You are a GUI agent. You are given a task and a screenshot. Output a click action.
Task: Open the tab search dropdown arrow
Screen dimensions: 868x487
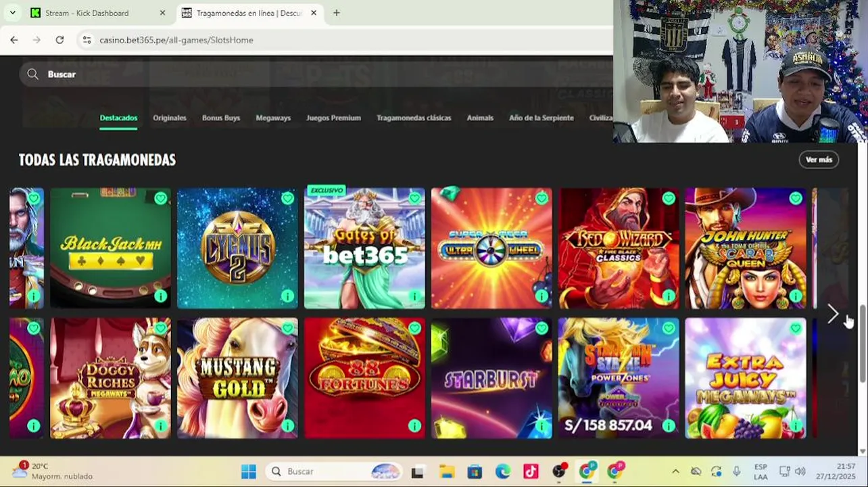pos(12,13)
